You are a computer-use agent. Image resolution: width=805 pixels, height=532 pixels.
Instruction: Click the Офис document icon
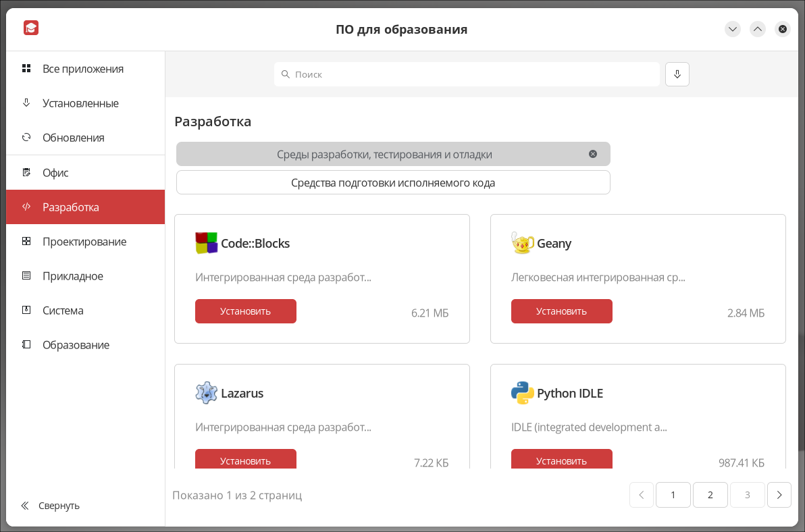[x=26, y=172]
